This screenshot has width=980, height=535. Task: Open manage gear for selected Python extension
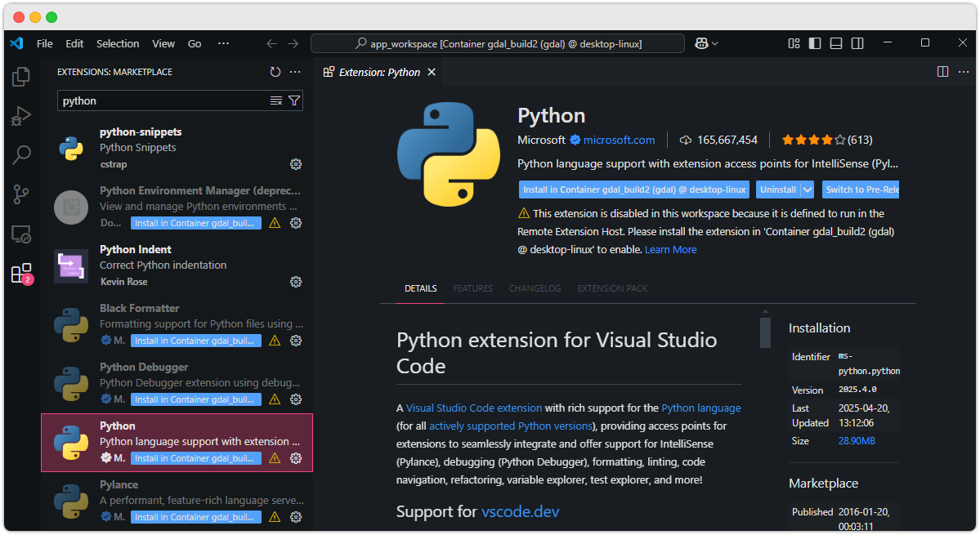(x=296, y=458)
